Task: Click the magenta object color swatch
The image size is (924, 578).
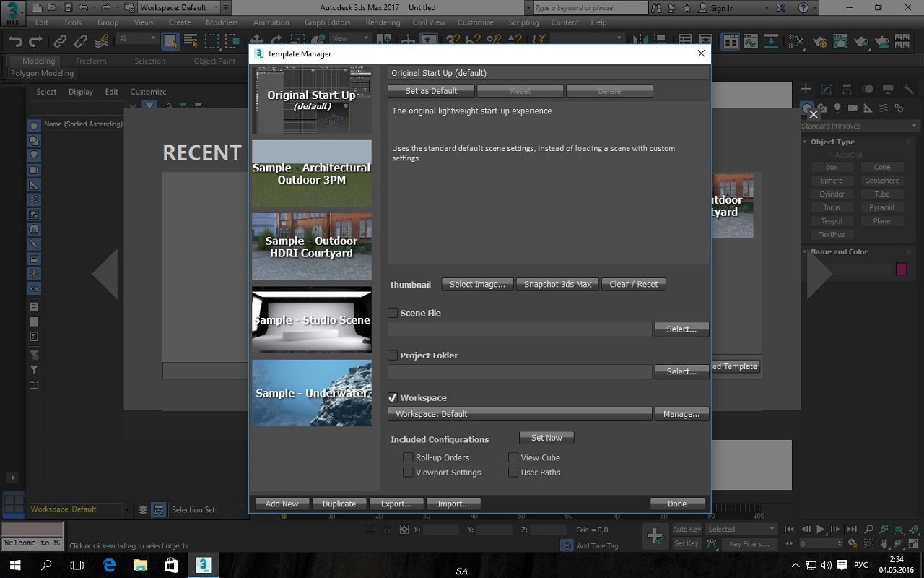Action: (x=901, y=269)
